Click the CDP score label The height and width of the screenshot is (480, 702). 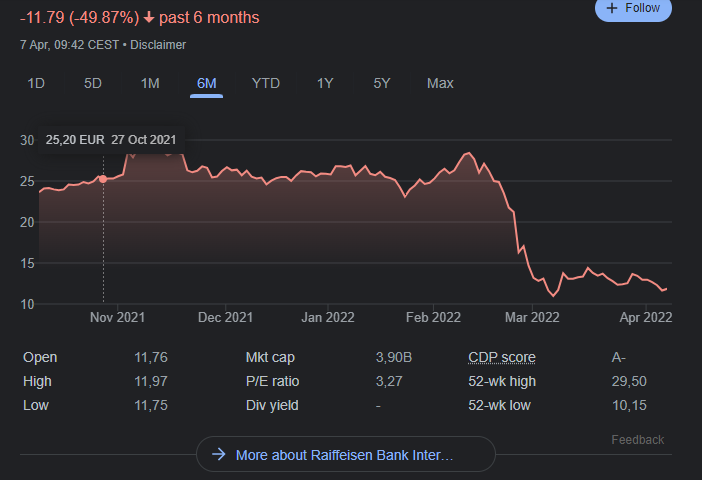pos(502,357)
